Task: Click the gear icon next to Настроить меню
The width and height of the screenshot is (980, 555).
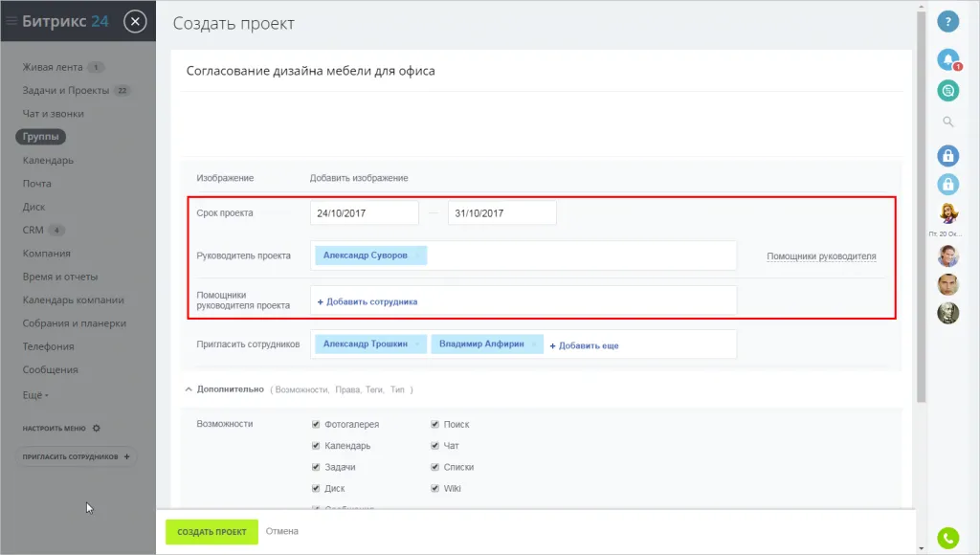Action: (96, 429)
